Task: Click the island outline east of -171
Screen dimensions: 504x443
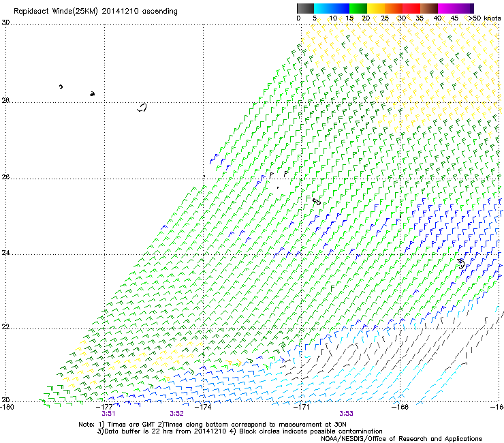Action: click(317, 202)
